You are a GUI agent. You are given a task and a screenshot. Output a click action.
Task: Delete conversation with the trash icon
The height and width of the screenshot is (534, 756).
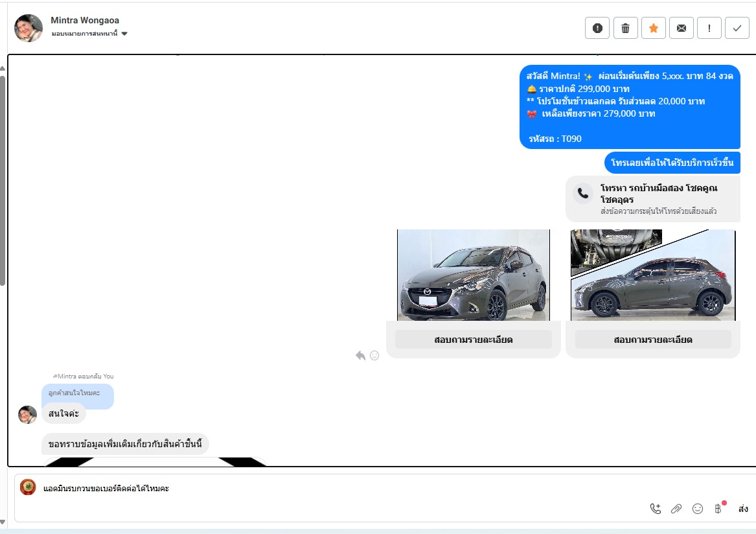tap(625, 28)
